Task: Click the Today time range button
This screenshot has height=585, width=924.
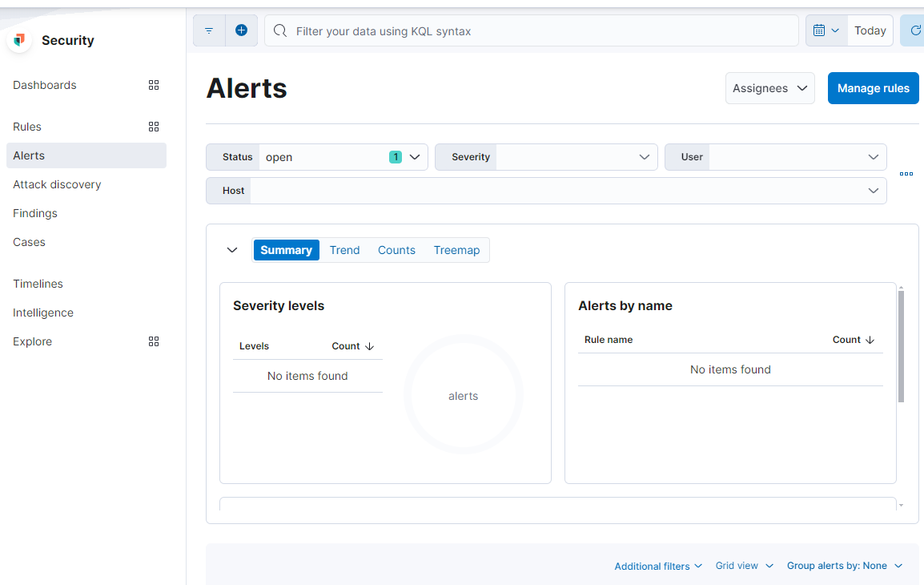Action: pos(870,30)
